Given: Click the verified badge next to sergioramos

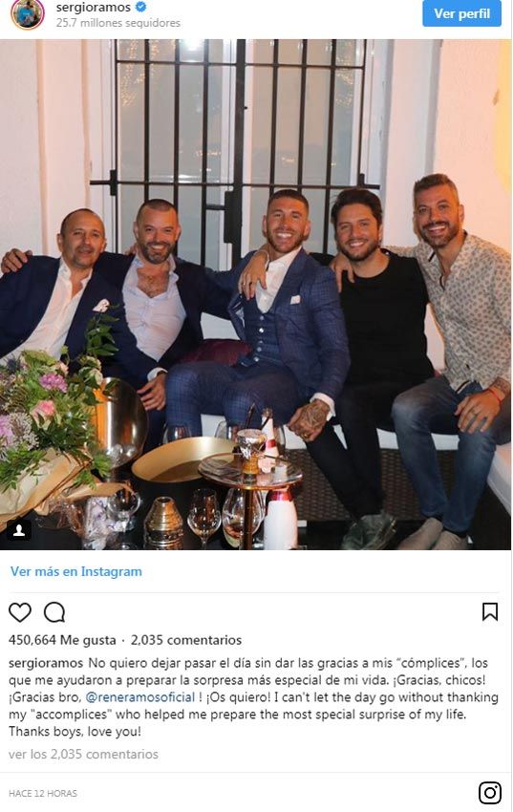Looking at the screenshot, I should point(140,7).
